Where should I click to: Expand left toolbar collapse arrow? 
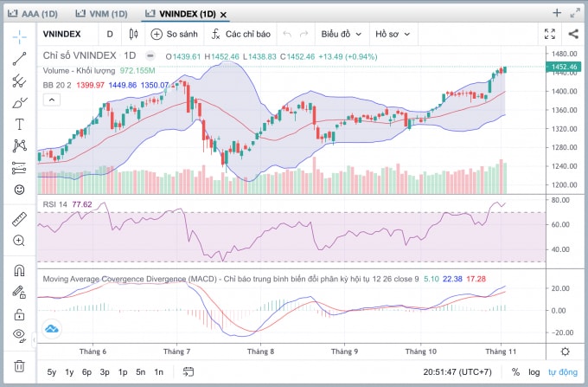click(34, 340)
